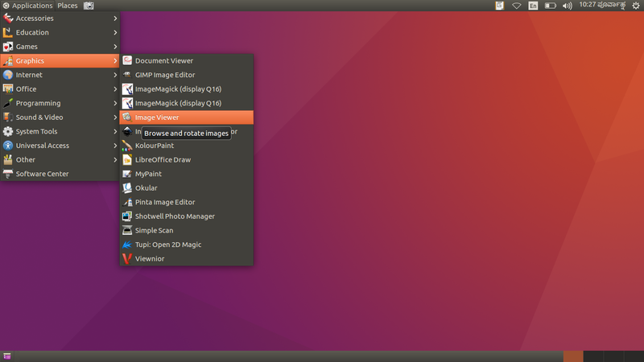Click the Document Viewer icon
644x362 pixels.
tap(127, 61)
